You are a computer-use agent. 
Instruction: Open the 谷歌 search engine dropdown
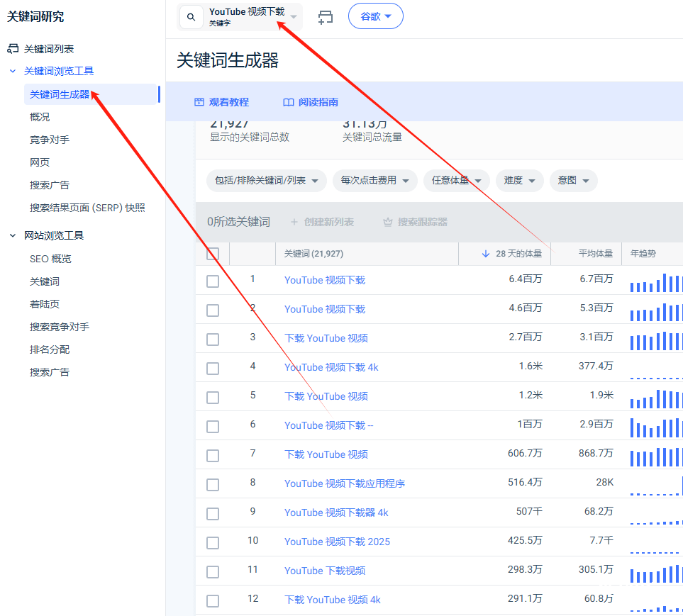375,16
